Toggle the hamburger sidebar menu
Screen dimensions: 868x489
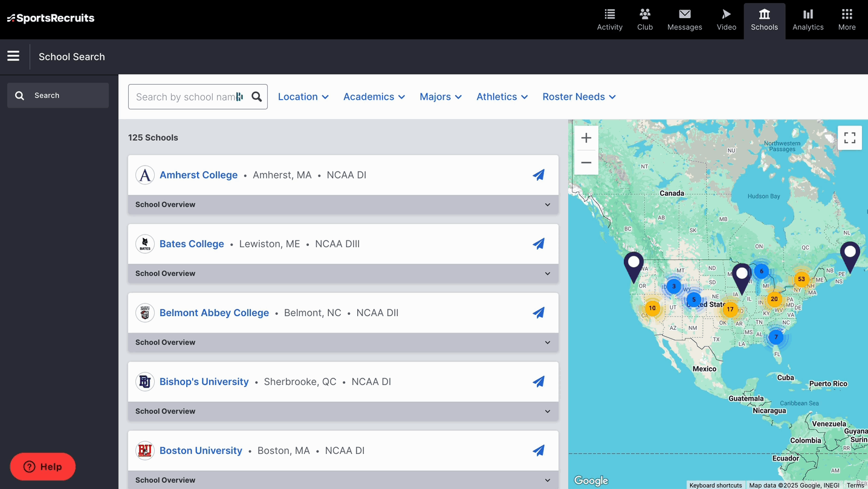click(x=13, y=56)
